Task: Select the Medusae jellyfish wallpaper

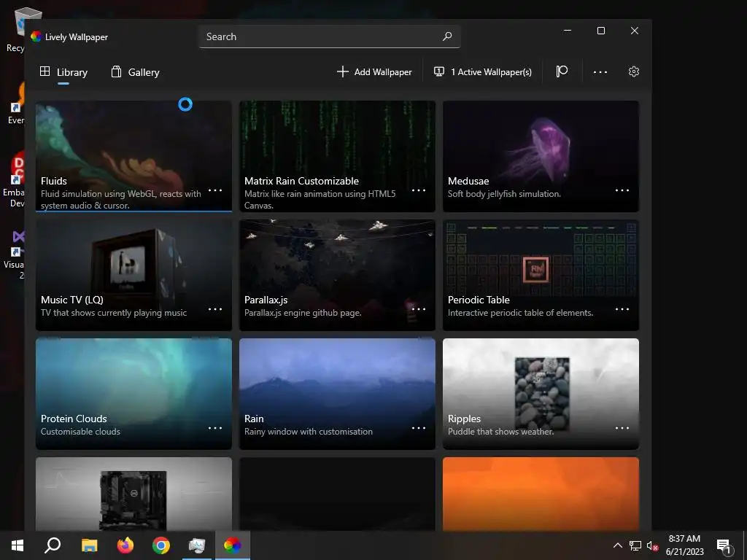Action: 541,156
